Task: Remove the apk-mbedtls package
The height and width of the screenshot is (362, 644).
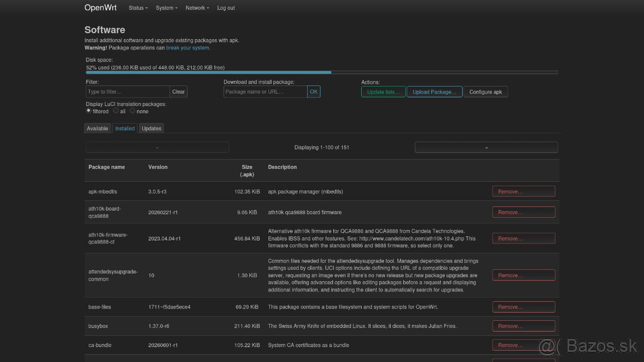Action: 524,191
